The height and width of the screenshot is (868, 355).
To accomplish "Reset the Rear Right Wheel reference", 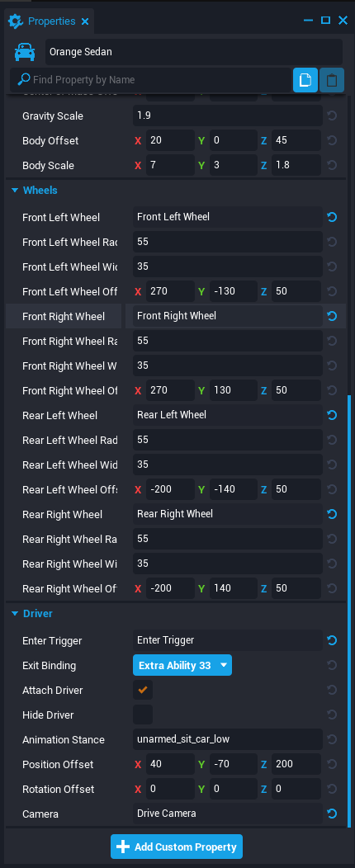I will (x=332, y=514).
